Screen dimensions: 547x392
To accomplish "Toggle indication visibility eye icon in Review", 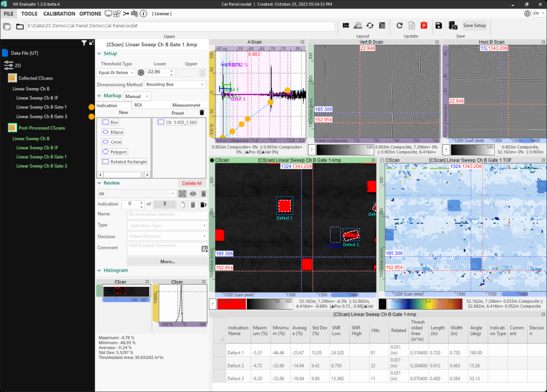I will [193, 194].
